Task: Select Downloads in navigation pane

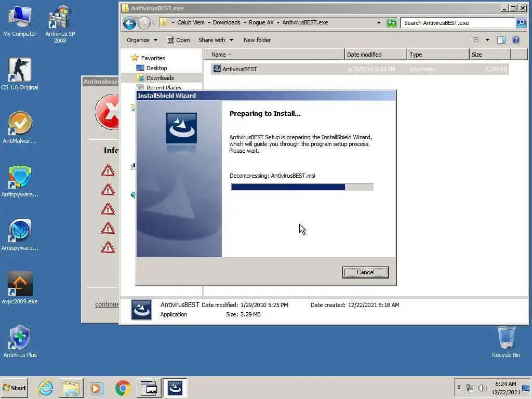Action: click(x=155, y=78)
